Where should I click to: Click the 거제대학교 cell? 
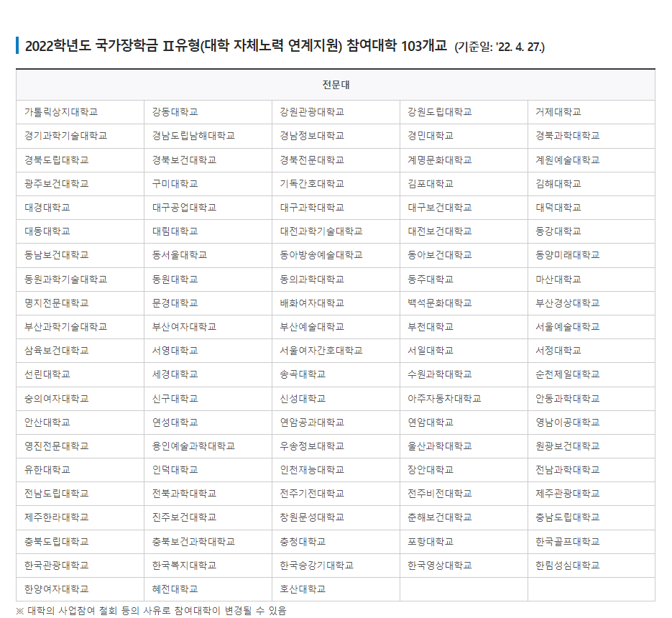tap(592, 112)
